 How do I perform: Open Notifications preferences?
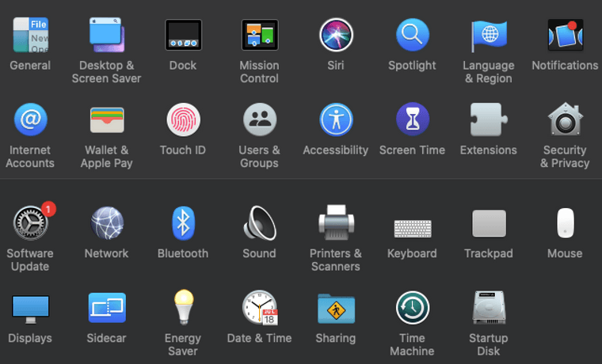[x=565, y=35]
